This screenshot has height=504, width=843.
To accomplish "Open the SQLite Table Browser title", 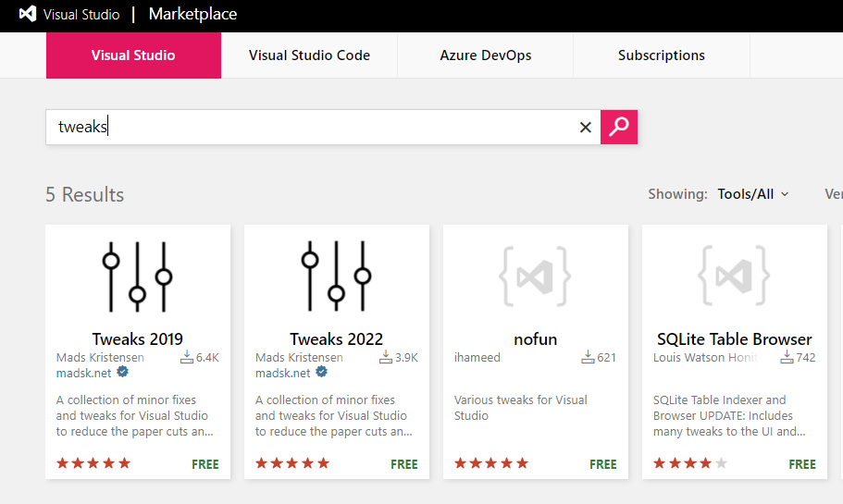I will pos(735,339).
